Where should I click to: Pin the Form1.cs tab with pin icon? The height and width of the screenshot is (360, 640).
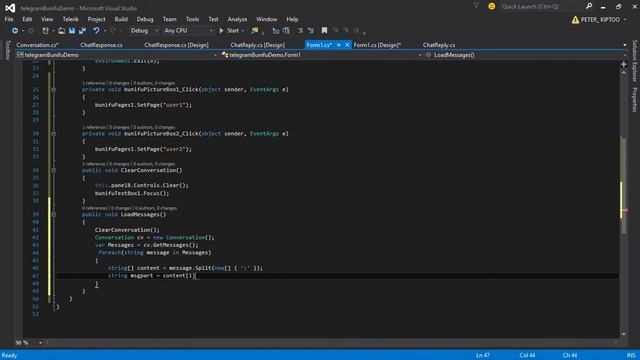338,45
